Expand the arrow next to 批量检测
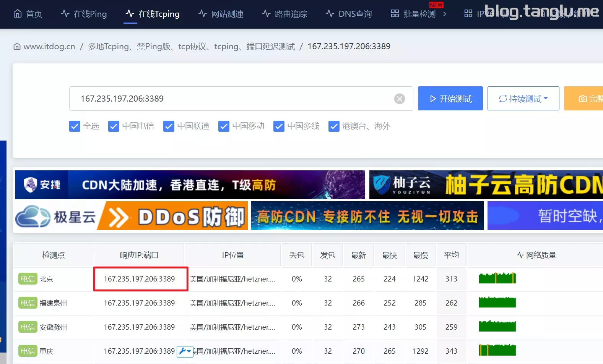 click(x=444, y=14)
